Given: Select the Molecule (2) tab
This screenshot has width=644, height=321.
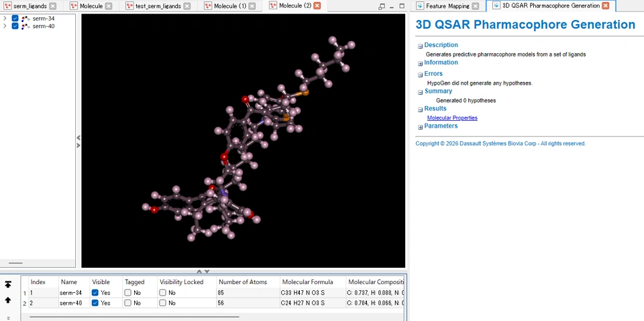Looking at the screenshot, I should pyautogui.click(x=295, y=6).
